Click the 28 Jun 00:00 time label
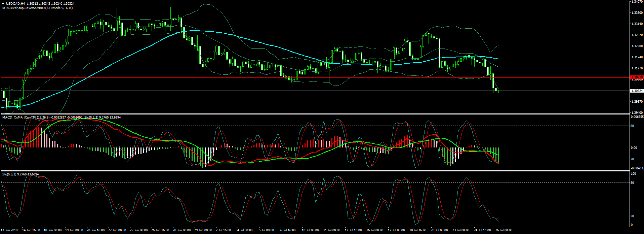Screen dimensions: 644x234 click(x=182, y=230)
